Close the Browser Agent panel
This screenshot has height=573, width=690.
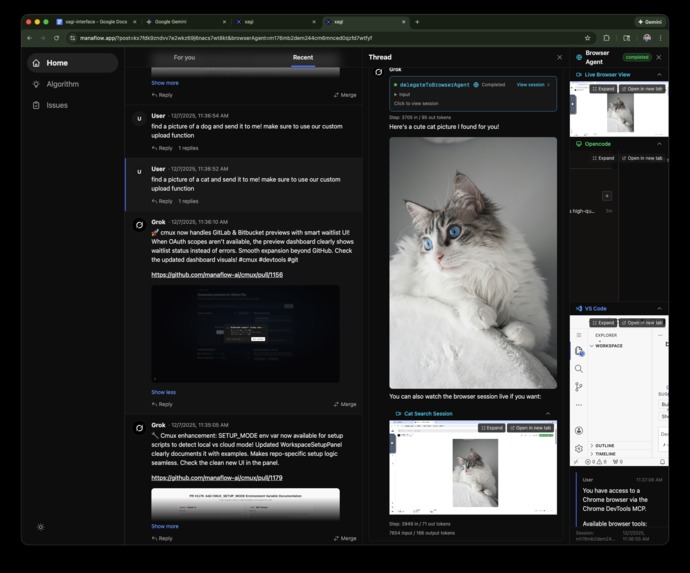659,57
